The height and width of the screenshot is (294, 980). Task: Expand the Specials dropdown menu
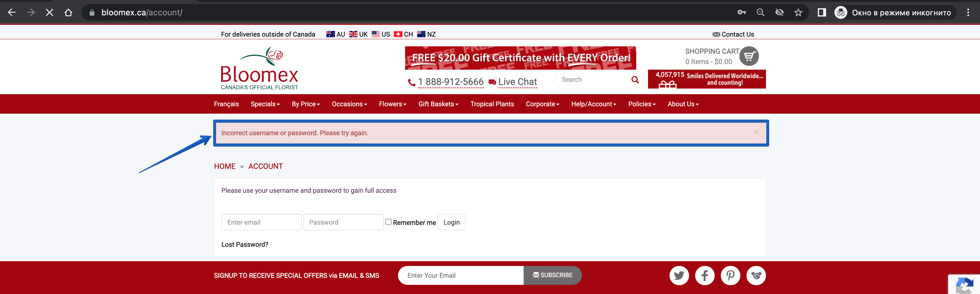tap(265, 104)
